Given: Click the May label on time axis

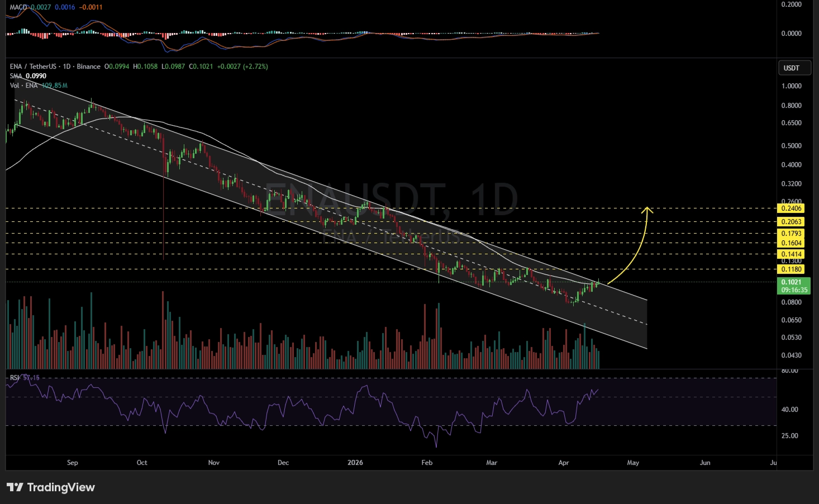Looking at the screenshot, I should 633,463.
